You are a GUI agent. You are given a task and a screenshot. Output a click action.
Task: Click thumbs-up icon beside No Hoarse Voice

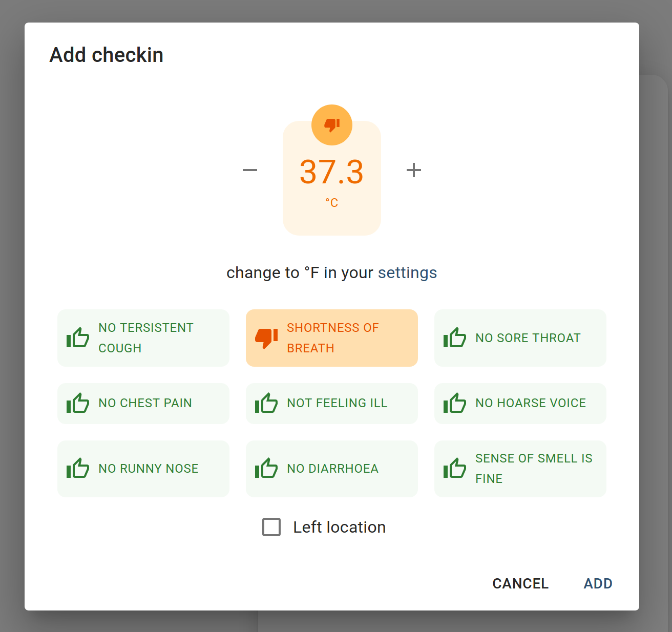pyautogui.click(x=455, y=404)
